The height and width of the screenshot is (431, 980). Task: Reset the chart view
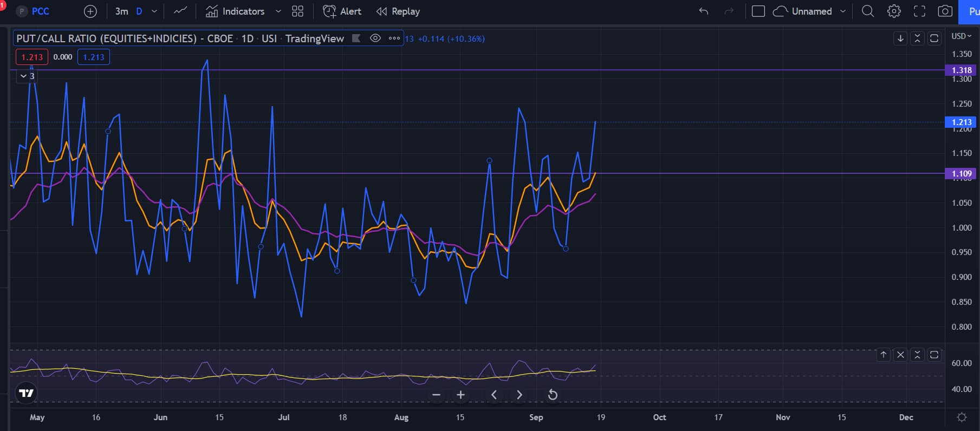click(x=553, y=395)
